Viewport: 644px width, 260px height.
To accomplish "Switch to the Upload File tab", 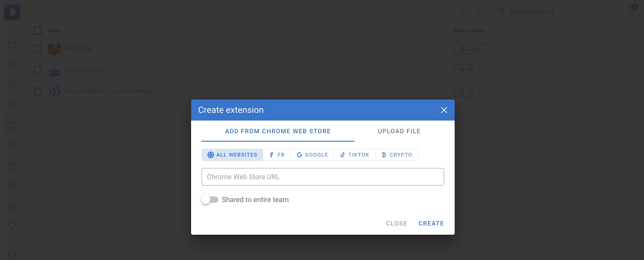I will tap(399, 131).
